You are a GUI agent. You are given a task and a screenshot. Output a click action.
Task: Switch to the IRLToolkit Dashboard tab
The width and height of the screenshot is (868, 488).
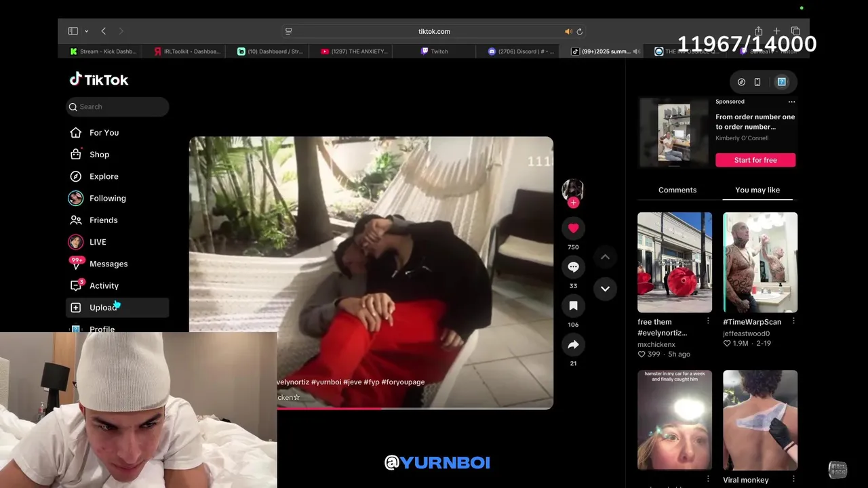tap(186, 52)
